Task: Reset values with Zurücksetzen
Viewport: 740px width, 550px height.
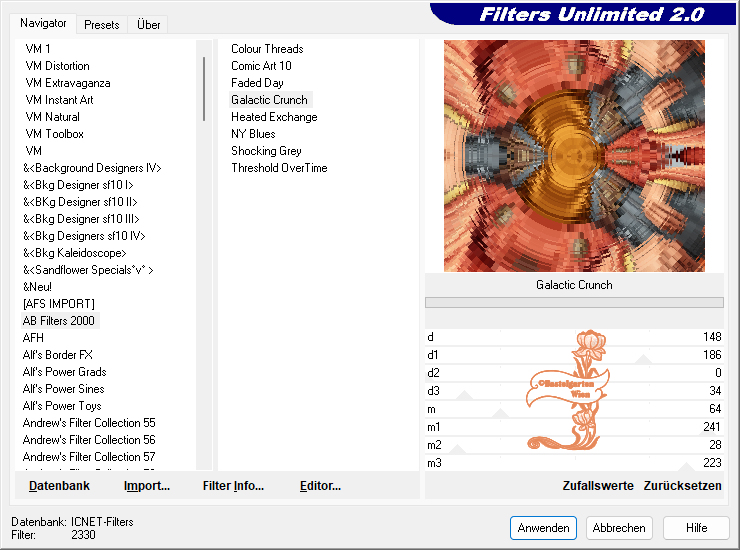Action: [683, 486]
